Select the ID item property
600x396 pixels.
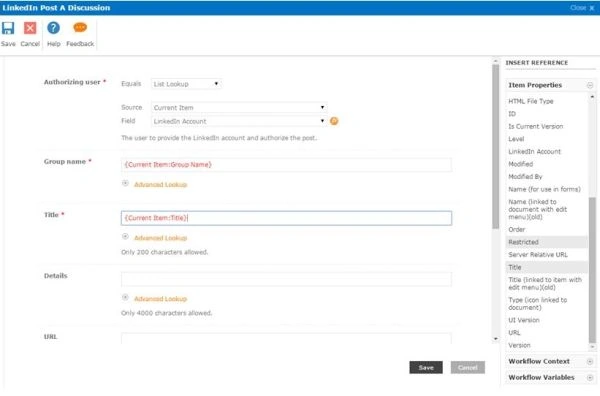512,114
